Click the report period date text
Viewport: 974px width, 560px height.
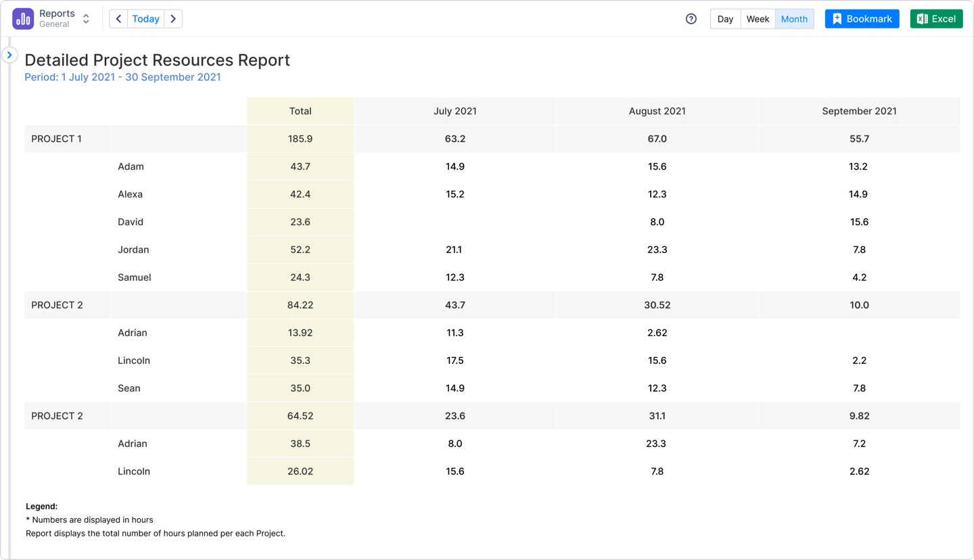[122, 77]
